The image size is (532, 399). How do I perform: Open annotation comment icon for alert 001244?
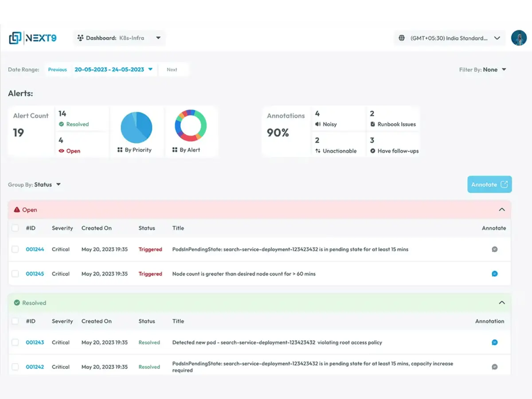pyautogui.click(x=494, y=250)
